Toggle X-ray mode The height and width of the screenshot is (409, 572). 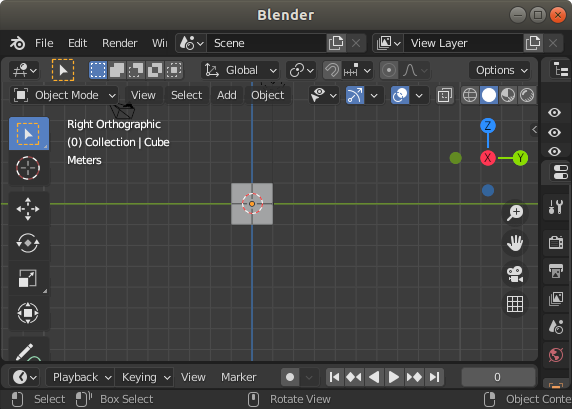pos(445,96)
